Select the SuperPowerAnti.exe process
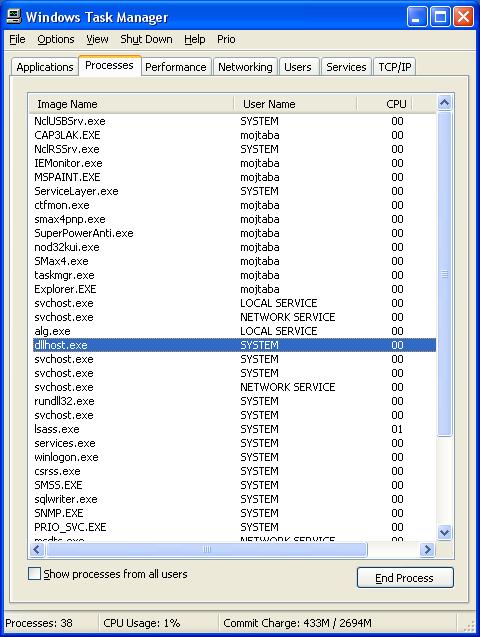The height and width of the screenshot is (637, 480). pos(234,233)
